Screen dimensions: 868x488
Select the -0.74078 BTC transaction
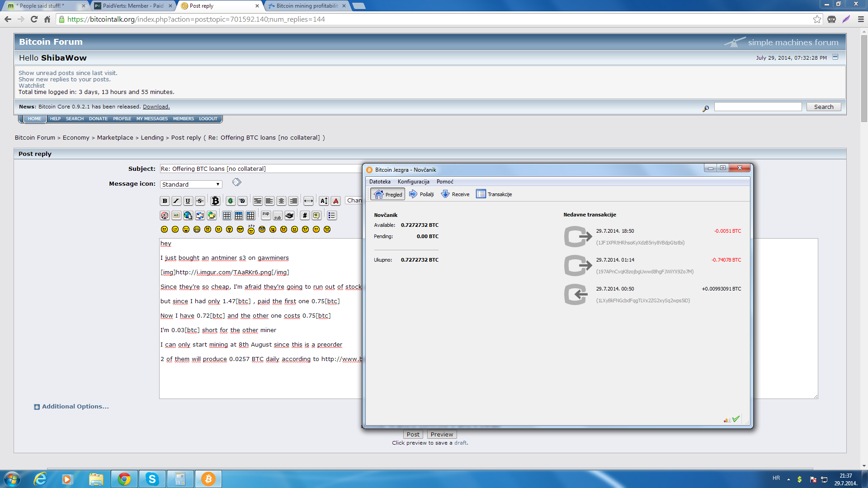(652, 266)
